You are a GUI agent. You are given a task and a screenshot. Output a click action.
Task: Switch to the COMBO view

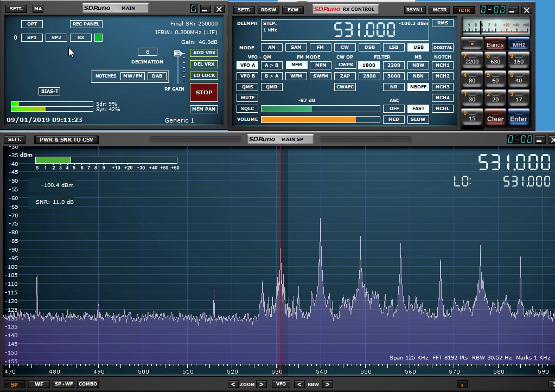coord(88,384)
